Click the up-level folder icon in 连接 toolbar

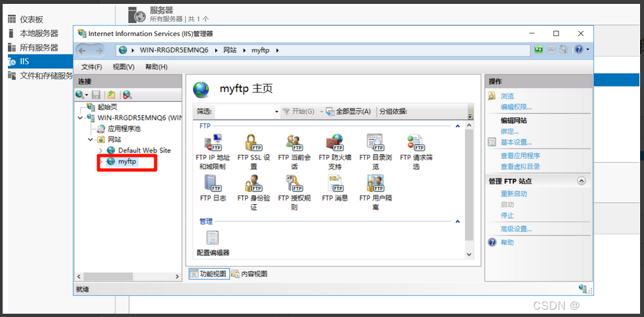pos(111,95)
